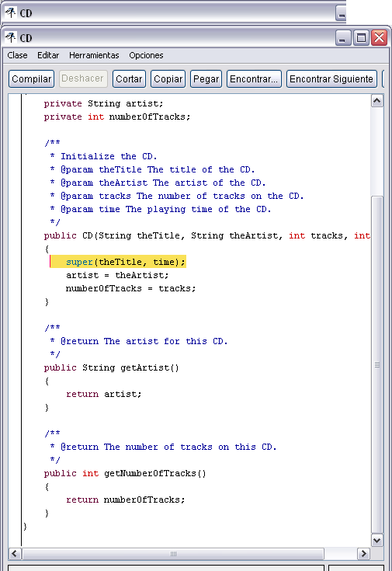Viewport: 392px width, 571px height.
Task: Click the horizontal scrollbar thumb
Action: (x=173, y=554)
